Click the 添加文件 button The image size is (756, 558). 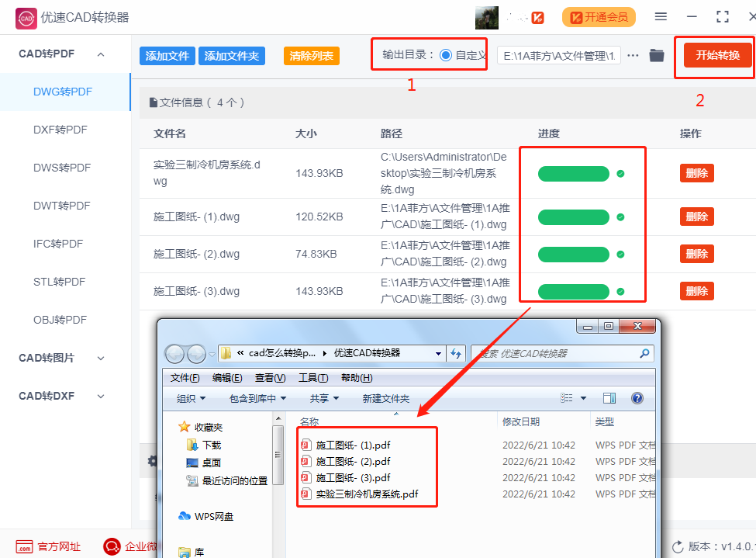(167, 56)
